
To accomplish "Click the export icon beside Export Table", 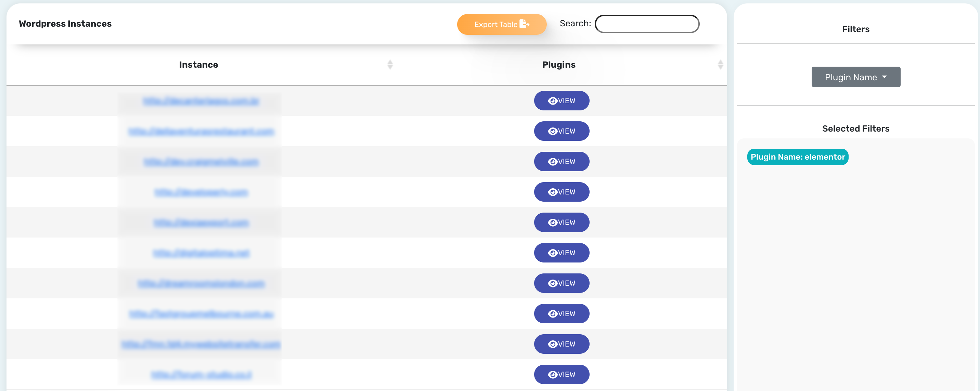I will (524, 24).
